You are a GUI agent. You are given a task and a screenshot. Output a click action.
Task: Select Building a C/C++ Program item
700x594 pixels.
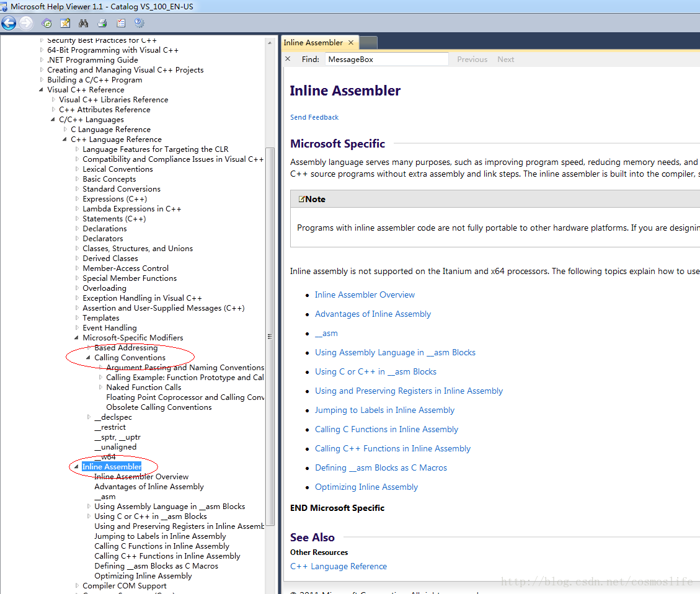95,80
